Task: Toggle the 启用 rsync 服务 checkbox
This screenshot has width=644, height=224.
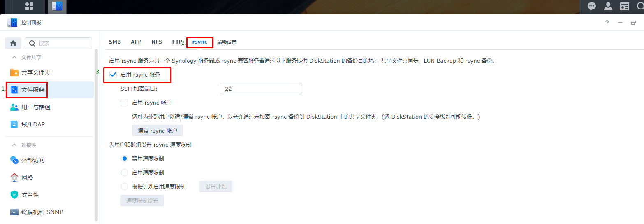Action: click(x=114, y=75)
